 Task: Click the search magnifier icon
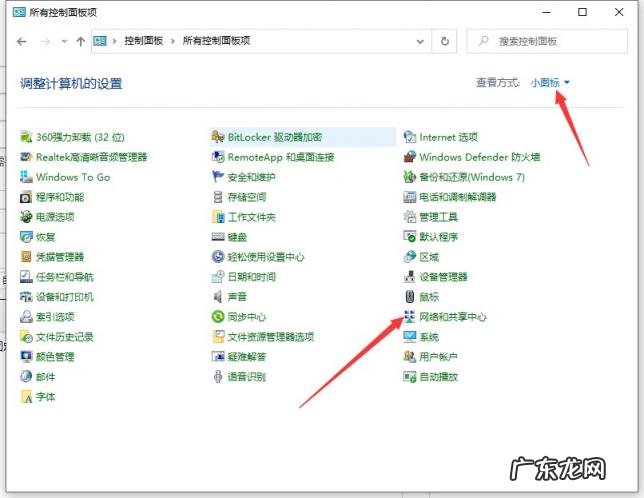(x=484, y=41)
